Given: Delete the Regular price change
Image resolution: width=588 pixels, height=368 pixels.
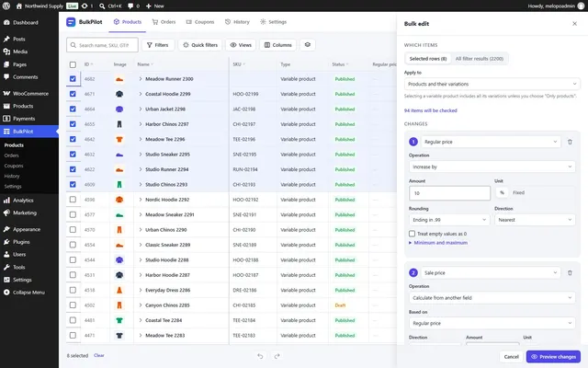Looking at the screenshot, I should (x=570, y=142).
